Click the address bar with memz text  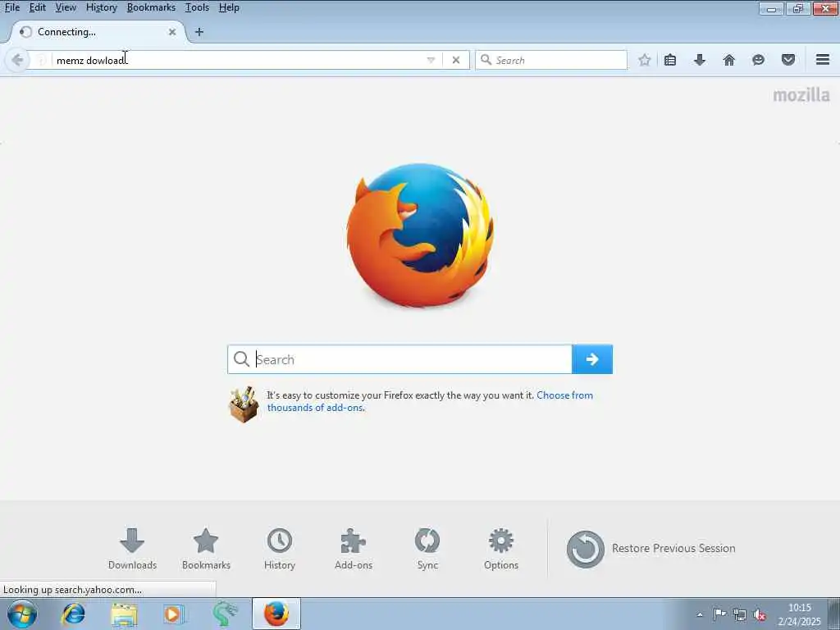click(x=235, y=60)
